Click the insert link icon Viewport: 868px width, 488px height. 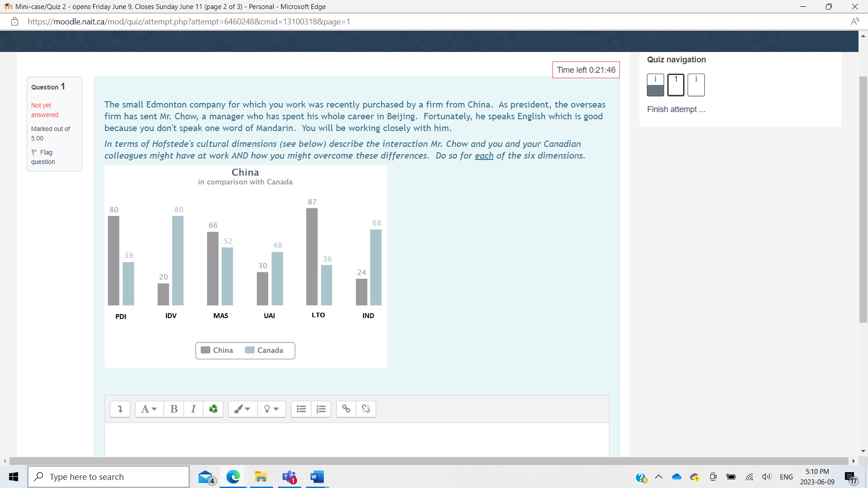pyautogui.click(x=346, y=409)
